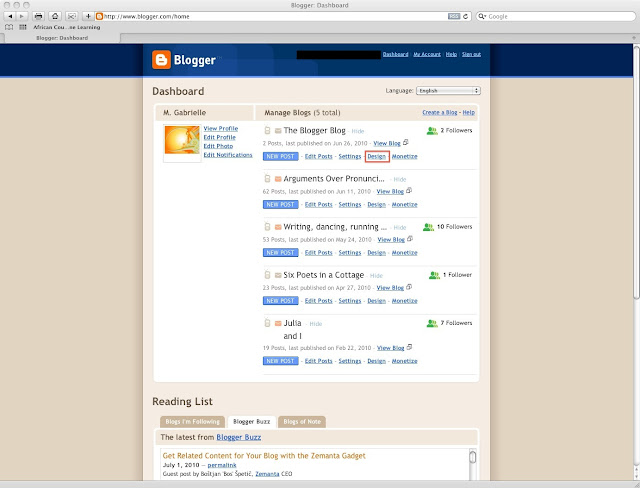Select the Blogger Buzz tab

coord(251,422)
